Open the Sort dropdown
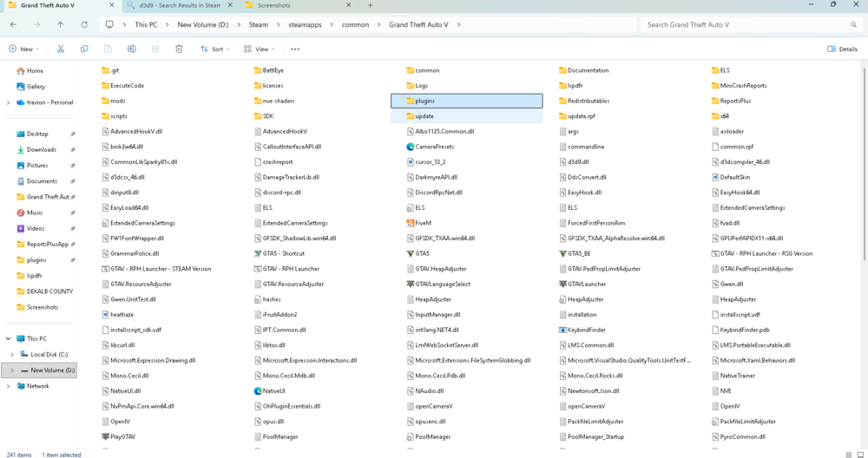Viewport: 868px width, 458px height. pyautogui.click(x=214, y=49)
